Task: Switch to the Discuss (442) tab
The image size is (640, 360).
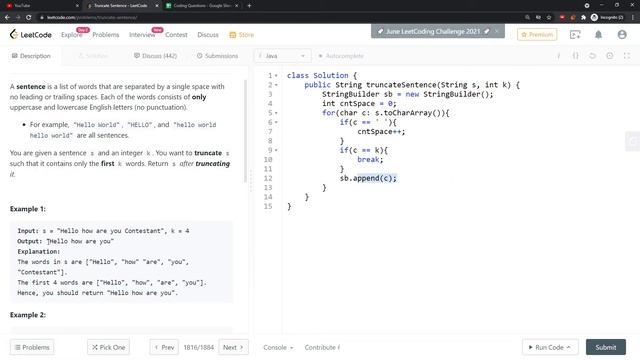Action: [x=156, y=56]
